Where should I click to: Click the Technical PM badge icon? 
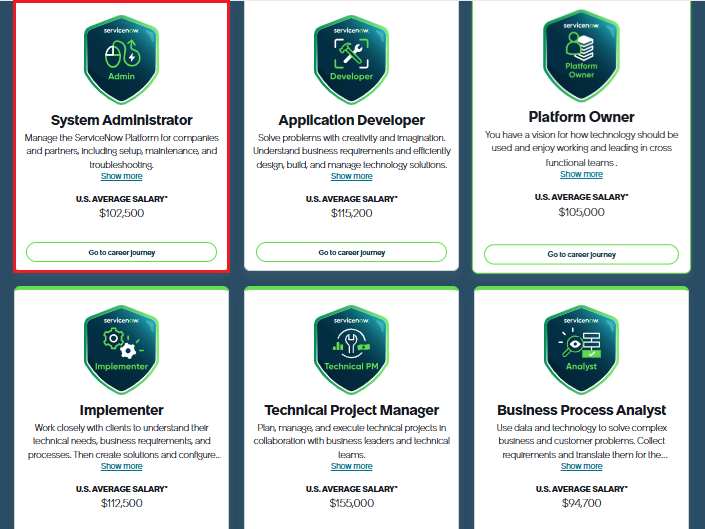click(351, 345)
